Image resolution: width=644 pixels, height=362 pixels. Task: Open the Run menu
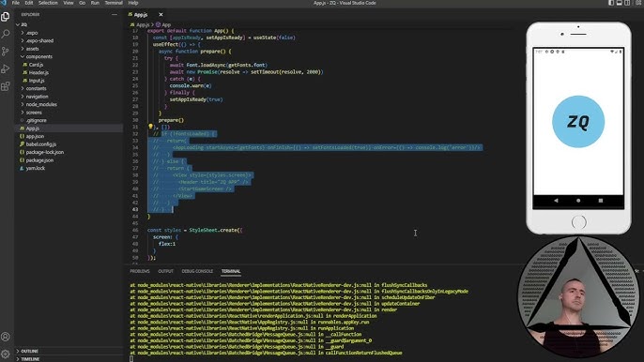[95, 3]
